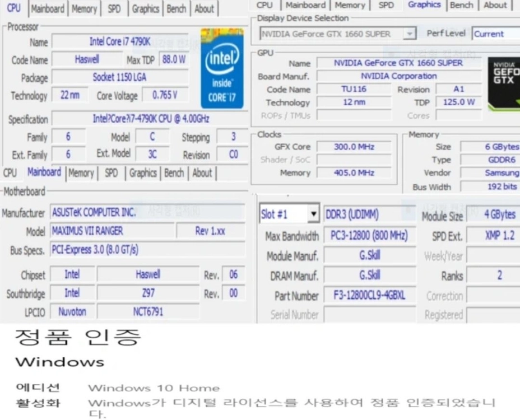Click the PCI-Express 3.0 bus specs field
Screen dimensions: 520x420
point(147,250)
